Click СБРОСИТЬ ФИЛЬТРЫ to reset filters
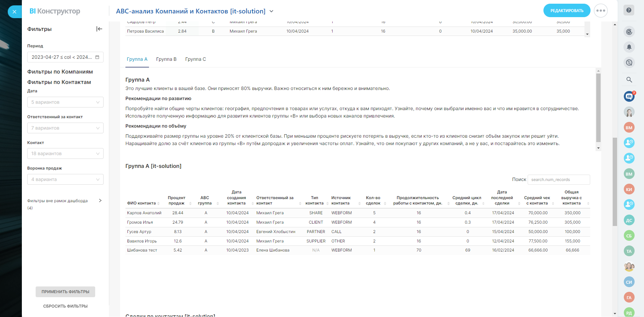 point(65,306)
